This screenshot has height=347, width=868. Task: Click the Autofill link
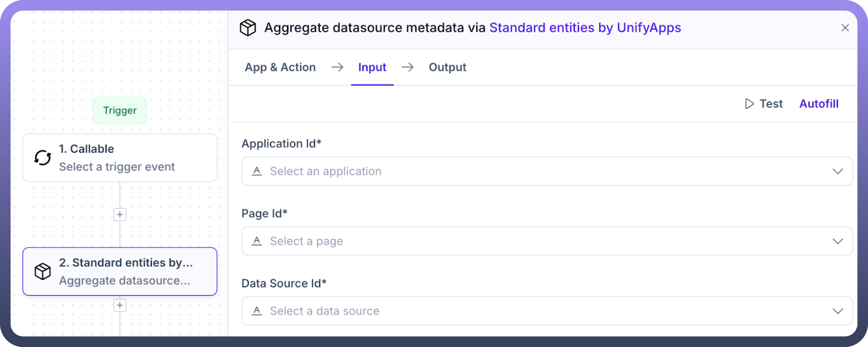pyautogui.click(x=819, y=104)
